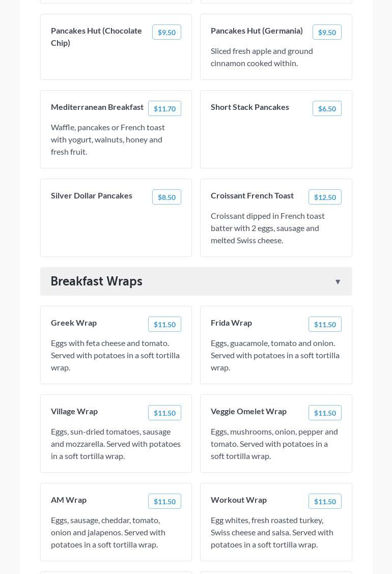Click the Mediterranean Breakfast $11.70 price
392x574 pixels.
[x=164, y=108]
